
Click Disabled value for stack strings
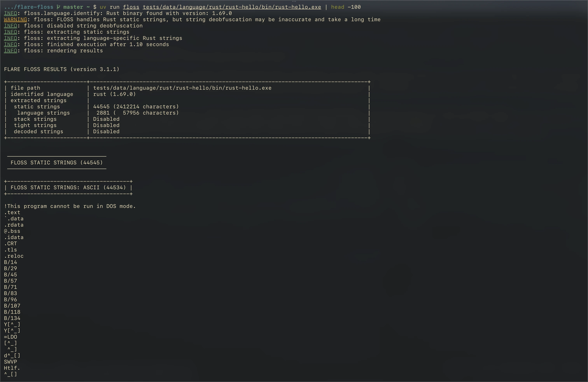tap(106, 119)
